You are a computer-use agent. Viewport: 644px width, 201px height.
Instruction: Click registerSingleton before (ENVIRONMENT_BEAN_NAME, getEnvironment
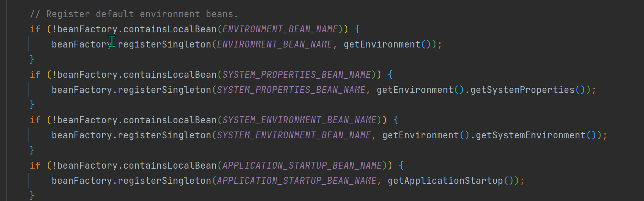tap(165, 44)
